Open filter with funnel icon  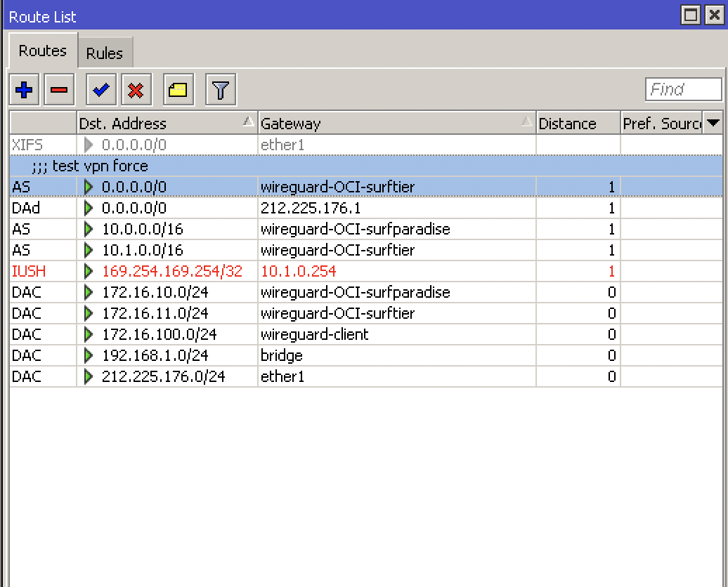pos(221,89)
